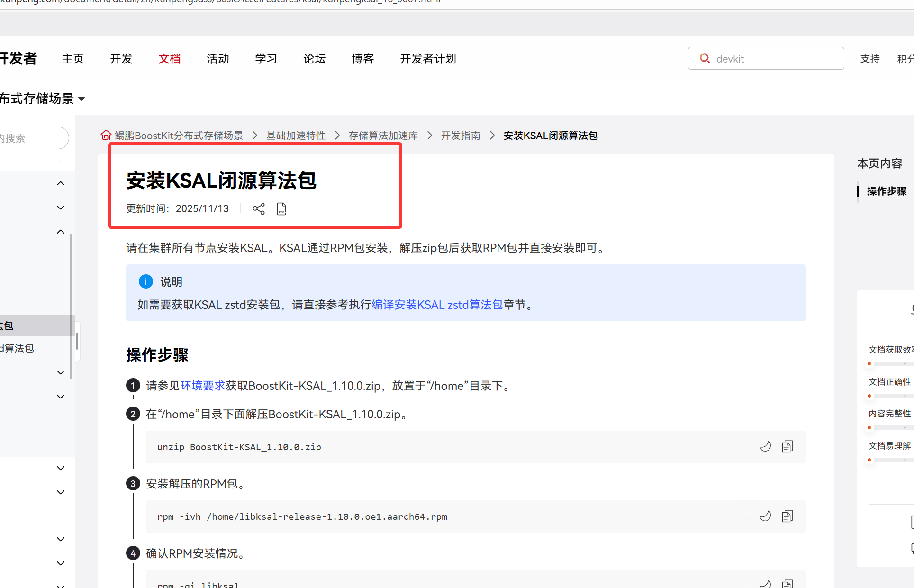Viewport: 914px width, 588px height.
Task: Download the page as PDF icon
Action: pyautogui.click(x=281, y=209)
